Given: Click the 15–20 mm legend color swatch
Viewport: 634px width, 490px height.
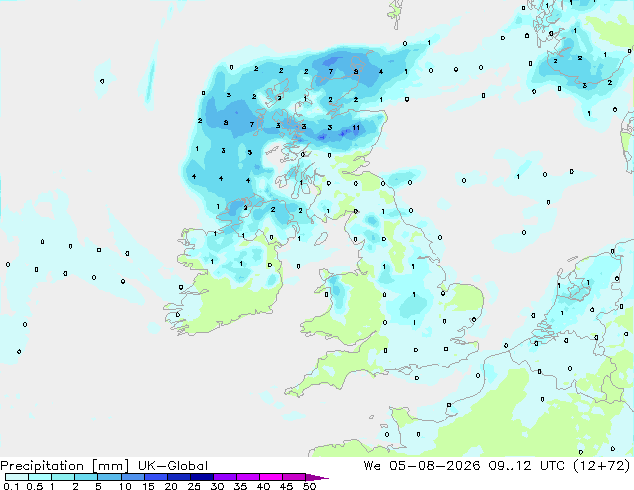Looking at the screenshot, I should 155,477.
